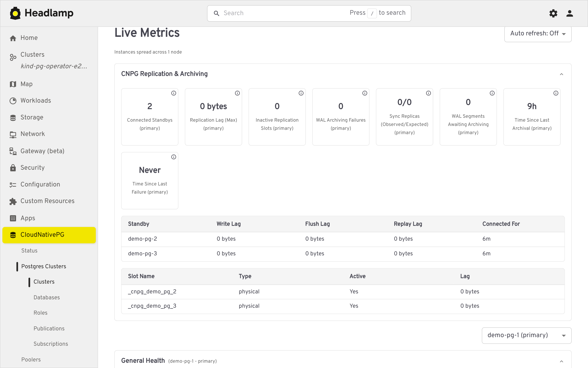Viewport: 588px width, 368px height.
Task: Open Status under CloudNativePG
Action: click(x=29, y=250)
